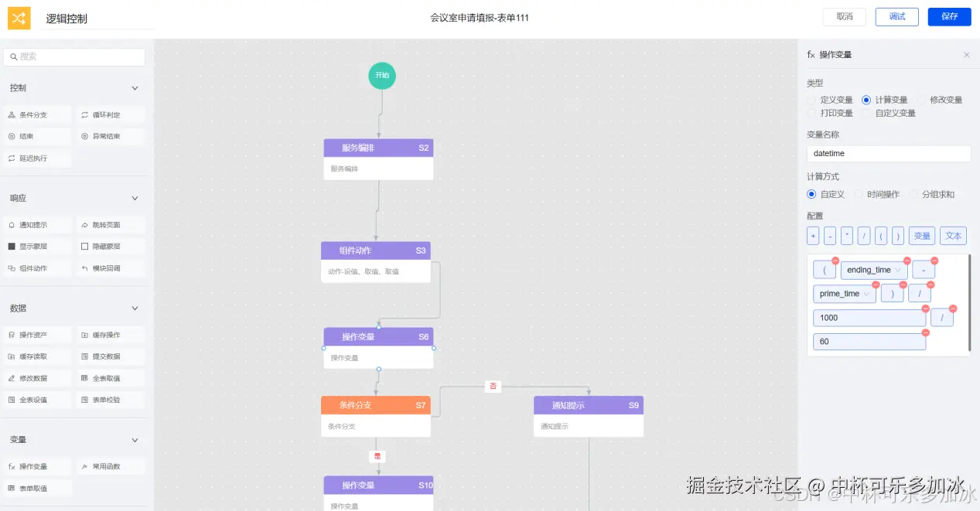Collapse the 控制 section
980x511 pixels.
click(135, 88)
